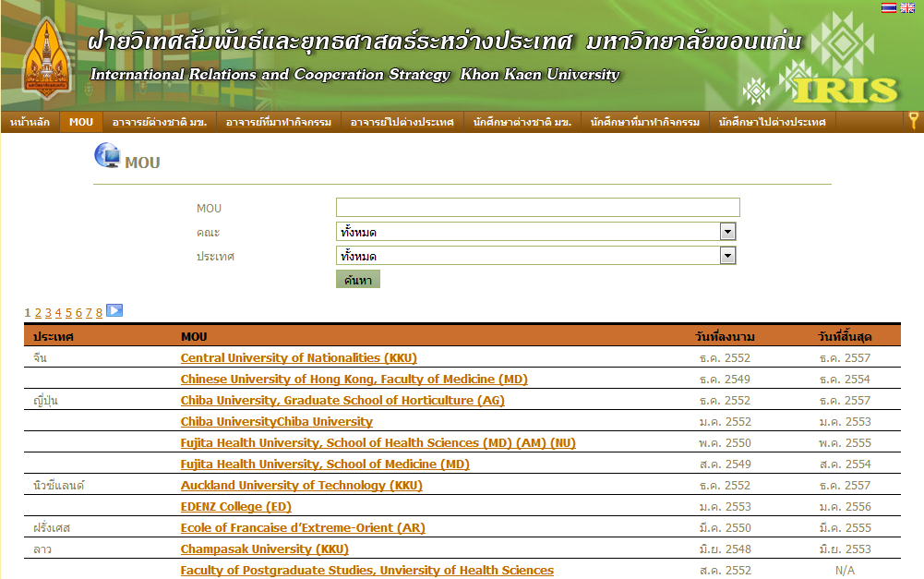
Task: Click the key login icon
Action: (x=914, y=121)
